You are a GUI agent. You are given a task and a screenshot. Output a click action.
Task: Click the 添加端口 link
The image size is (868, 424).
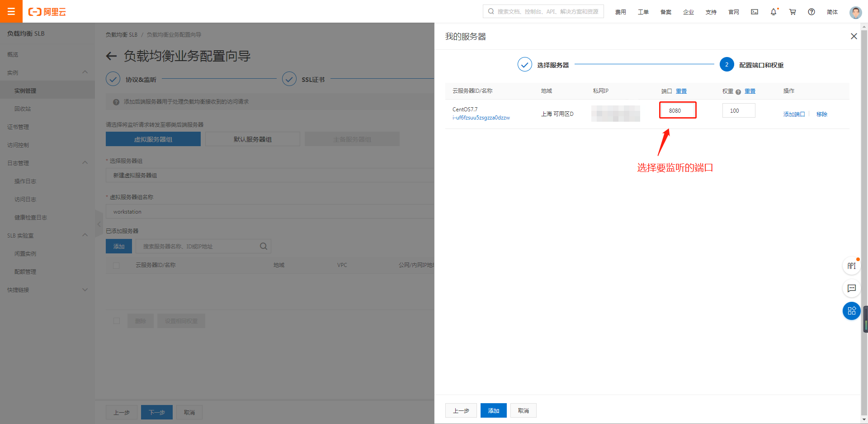click(x=794, y=114)
